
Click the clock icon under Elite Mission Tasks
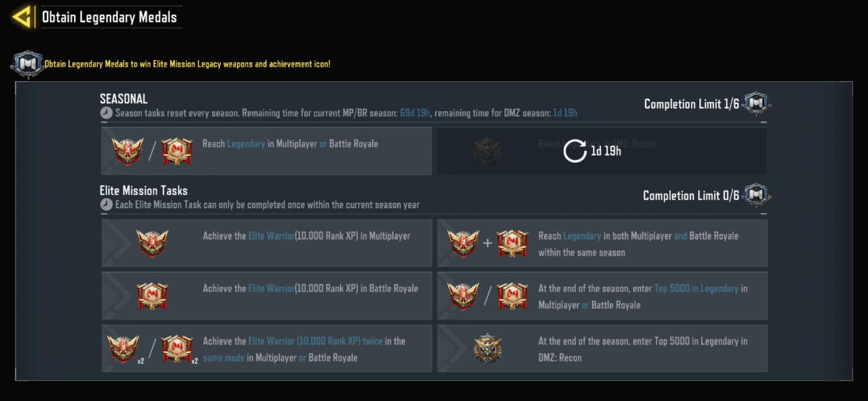[x=106, y=205]
